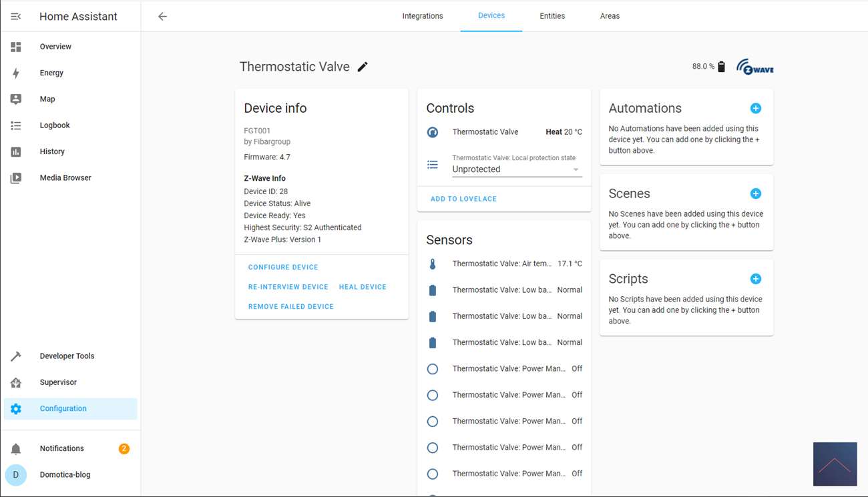868x497 pixels.
Task: Click the back arrow icon
Action: [162, 17]
